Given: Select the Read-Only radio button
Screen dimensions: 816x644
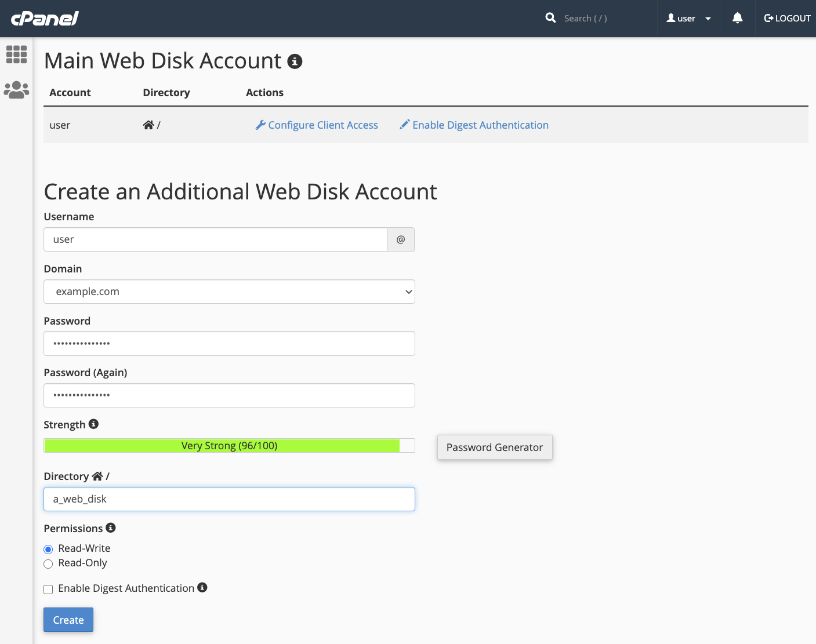Looking at the screenshot, I should 48,563.
